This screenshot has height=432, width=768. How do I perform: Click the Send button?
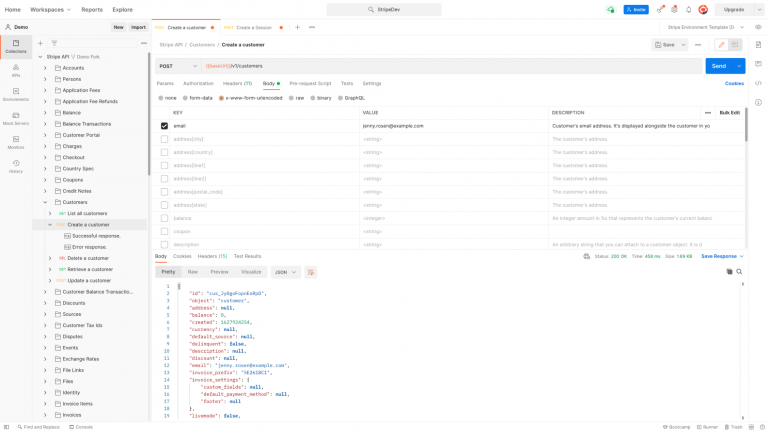719,66
